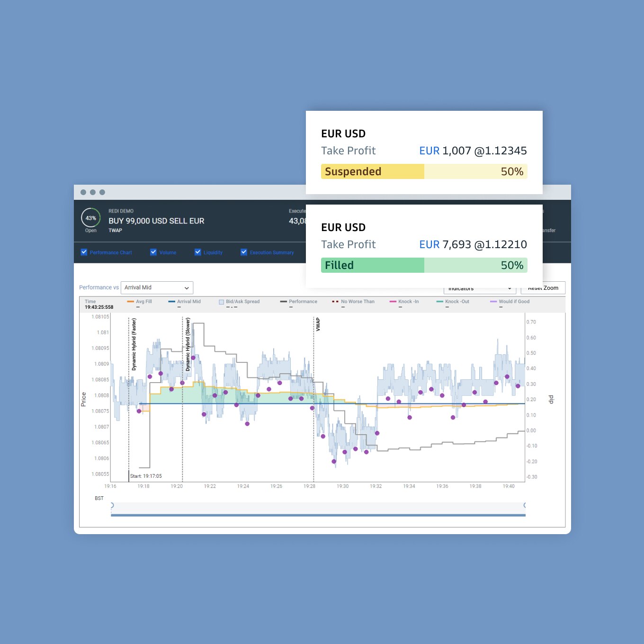Toggle the Volume checkbox
Screen dimensions: 644x644
pos(153,252)
